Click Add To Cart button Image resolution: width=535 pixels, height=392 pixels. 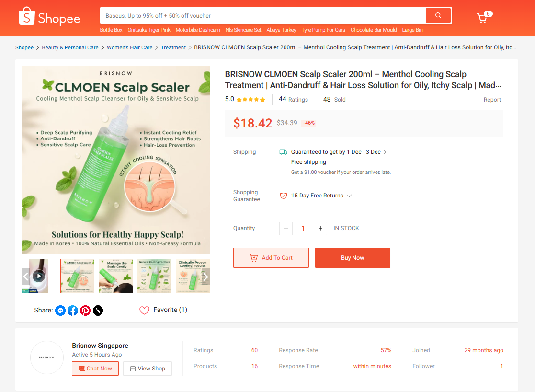click(x=271, y=258)
